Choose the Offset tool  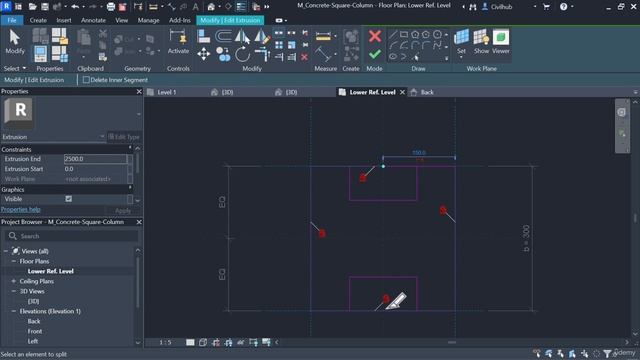click(x=223, y=37)
